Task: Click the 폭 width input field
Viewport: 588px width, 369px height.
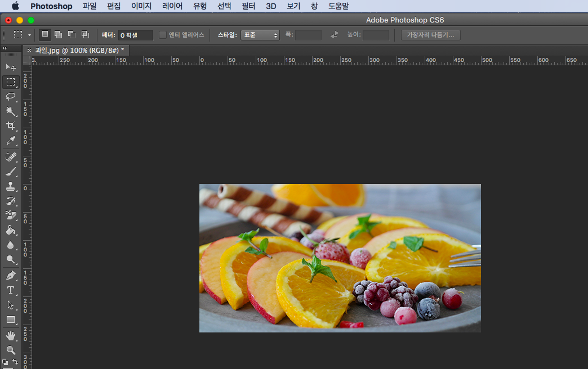Action: (x=308, y=35)
